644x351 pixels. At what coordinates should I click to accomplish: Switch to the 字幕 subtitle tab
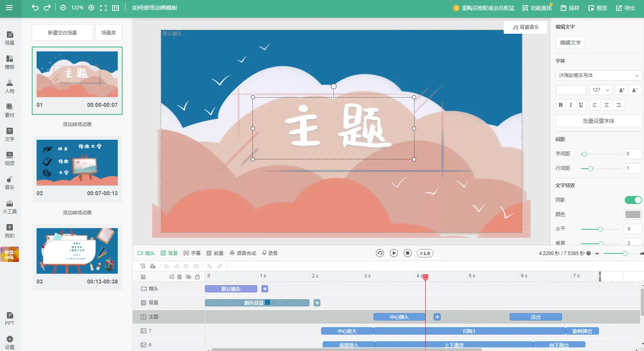click(192, 253)
